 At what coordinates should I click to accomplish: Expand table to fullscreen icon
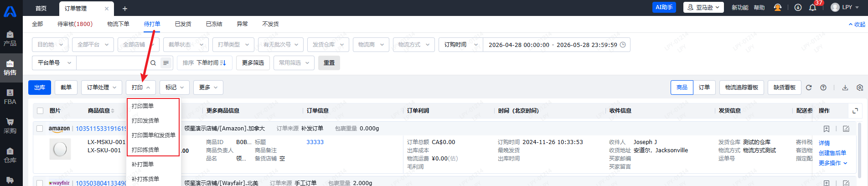click(x=855, y=111)
